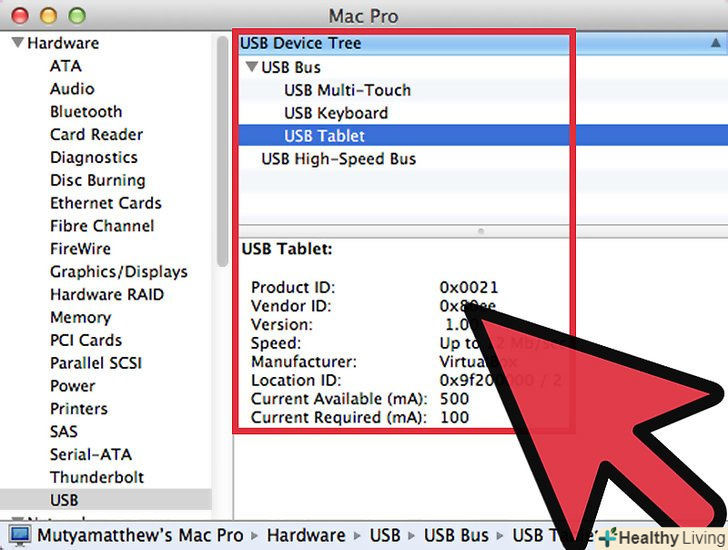Close the Mac Pro window with red button
Image resolution: width=728 pixels, height=550 pixels.
pos(20,16)
